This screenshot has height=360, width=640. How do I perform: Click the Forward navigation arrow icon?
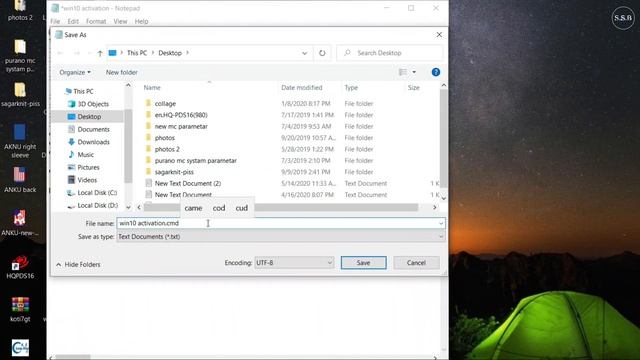coord(76,53)
